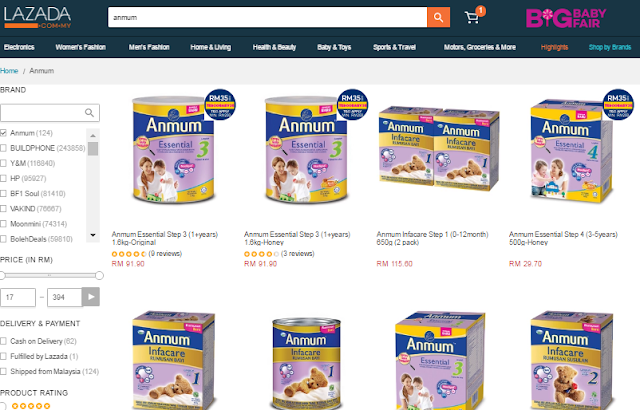Open Anmum Infacare Step 1 2-pack listing
640x410 pixels.
point(432,238)
